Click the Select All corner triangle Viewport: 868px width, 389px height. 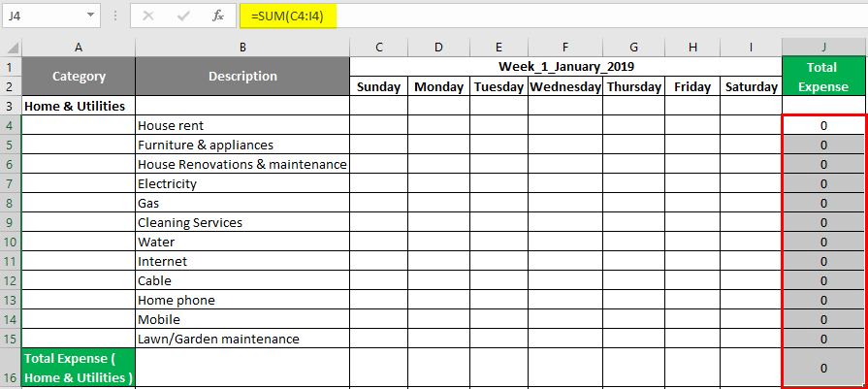(x=11, y=47)
